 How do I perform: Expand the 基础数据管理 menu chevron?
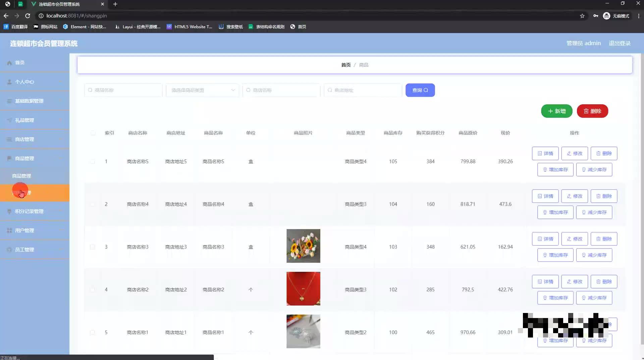point(61,101)
